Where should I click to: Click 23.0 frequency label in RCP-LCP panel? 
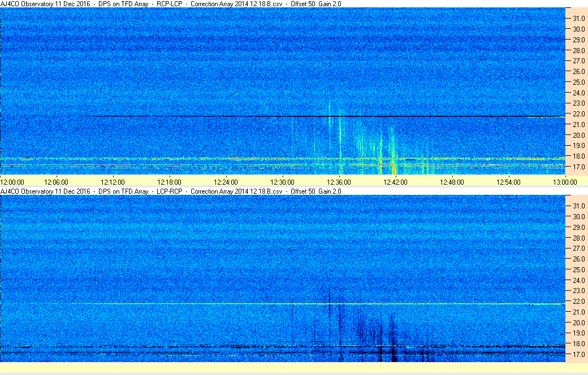click(578, 103)
